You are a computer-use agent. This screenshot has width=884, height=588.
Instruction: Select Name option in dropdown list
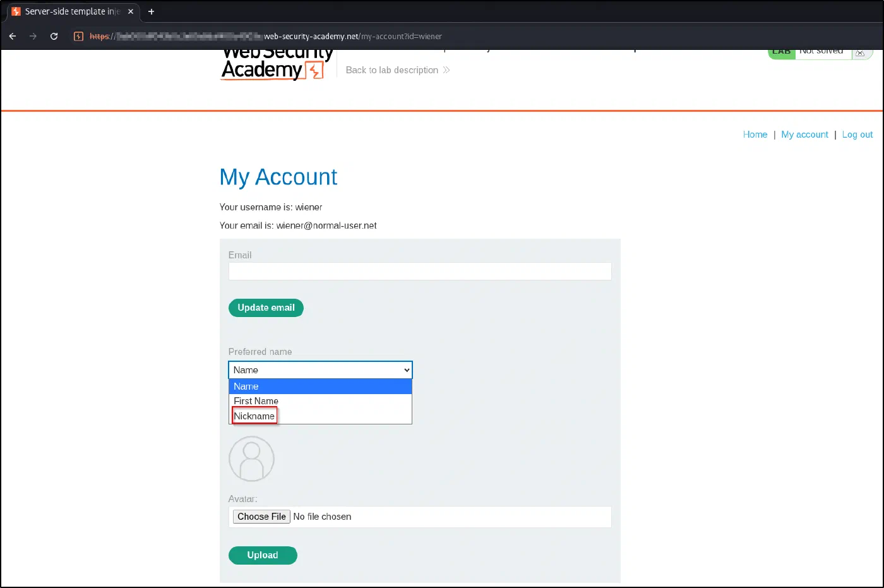pyautogui.click(x=320, y=387)
